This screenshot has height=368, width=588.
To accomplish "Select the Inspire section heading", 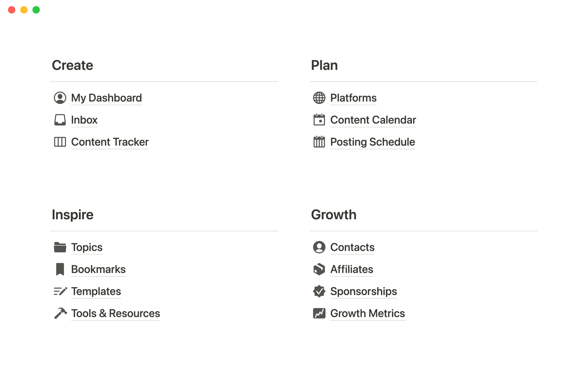I will click(73, 215).
